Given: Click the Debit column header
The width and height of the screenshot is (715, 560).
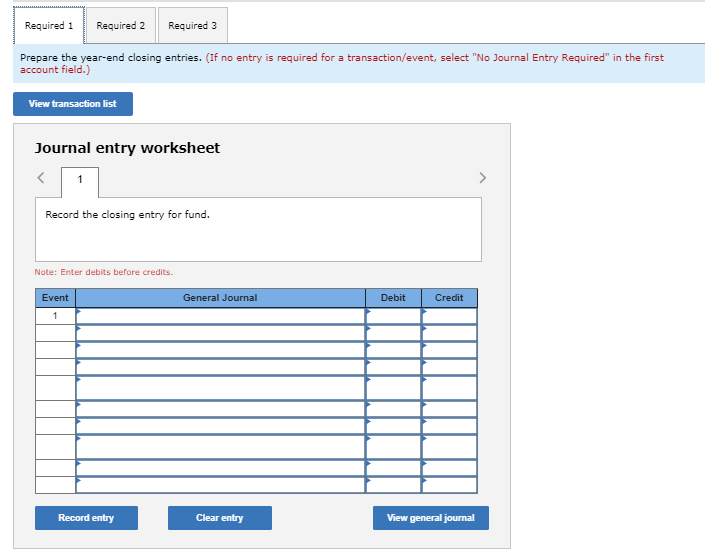Looking at the screenshot, I should tap(393, 298).
